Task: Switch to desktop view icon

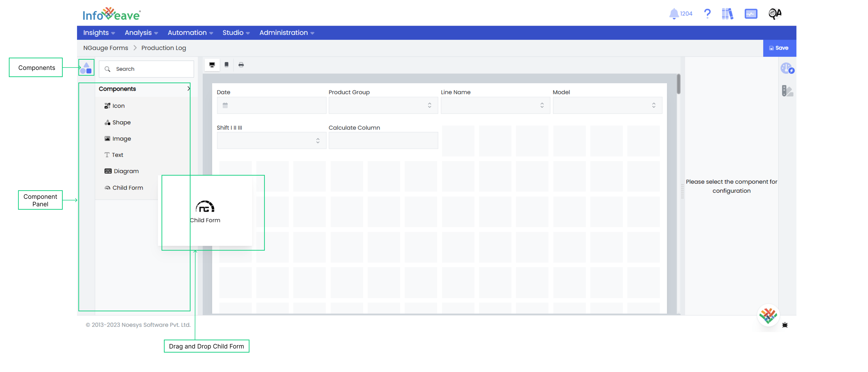Action: (212, 65)
